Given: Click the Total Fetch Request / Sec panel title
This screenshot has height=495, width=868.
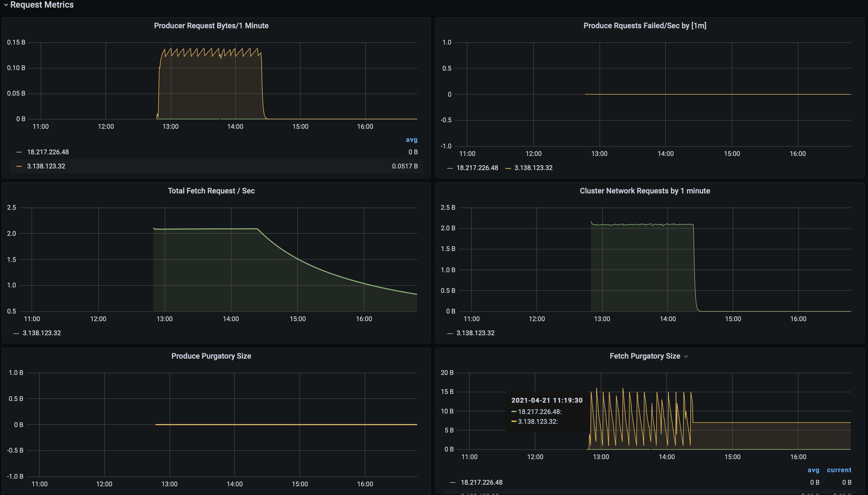Looking at the screenshot, I should (211, 191).
